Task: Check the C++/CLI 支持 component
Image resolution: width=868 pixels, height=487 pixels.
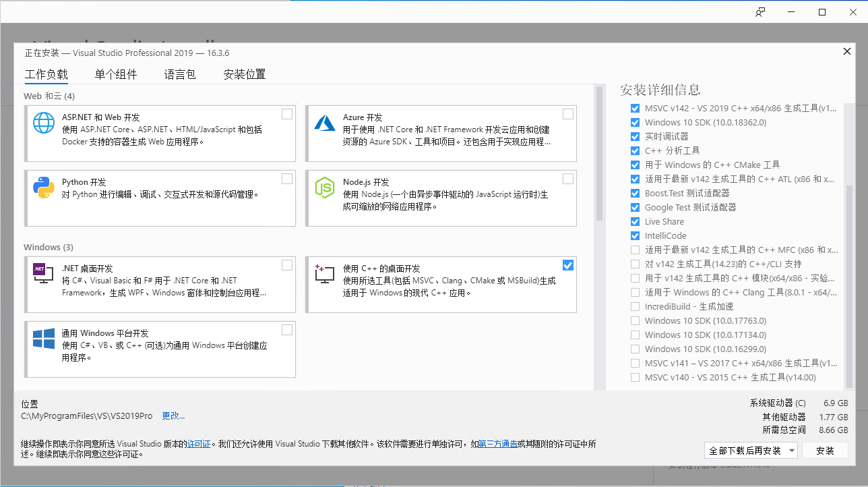Action: click(x=635, y=264)
